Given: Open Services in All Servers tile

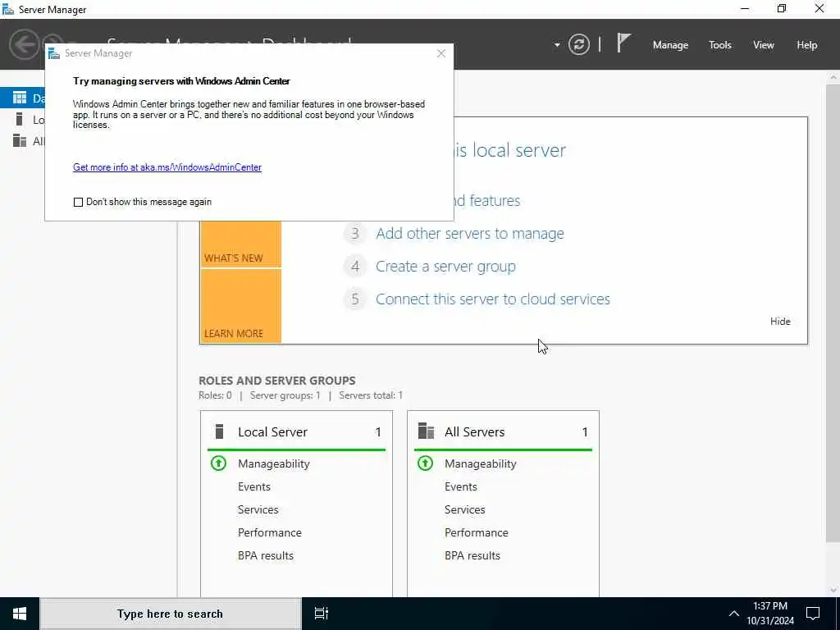Looking at the screenshot, I should pos(464,509).
